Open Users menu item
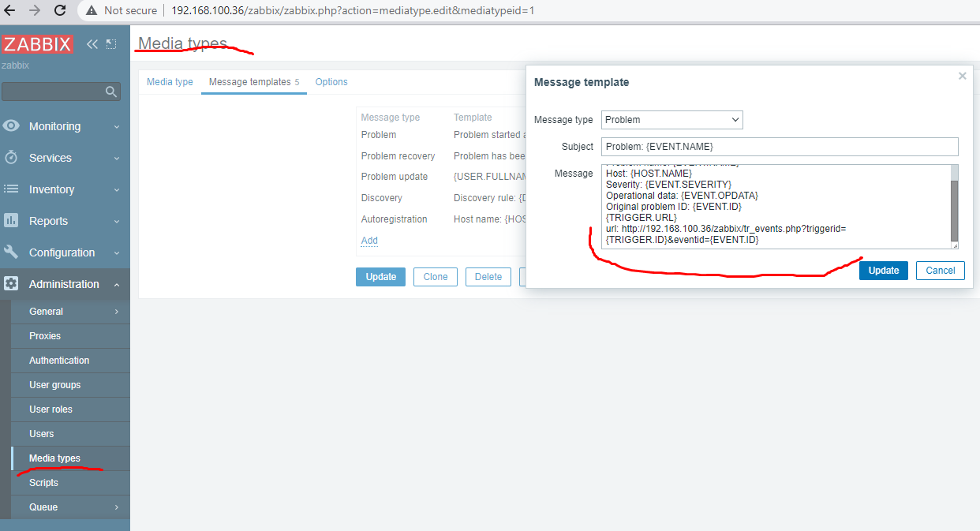This screenshot has height=531, width=980. click(42, 434)
